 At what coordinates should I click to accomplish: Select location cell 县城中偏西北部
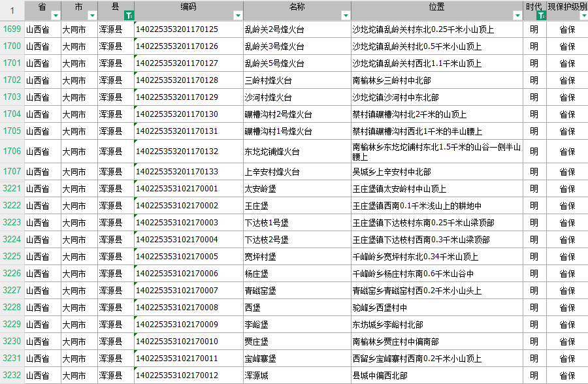[x=437, y=376]
